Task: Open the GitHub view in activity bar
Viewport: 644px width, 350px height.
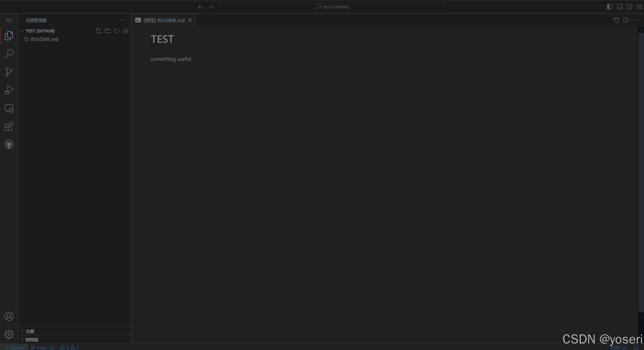Action: 9,144
